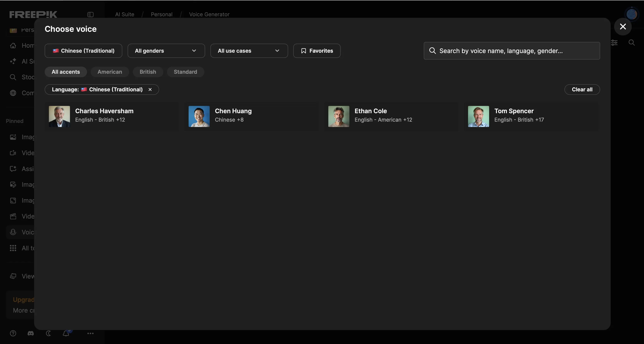The height and width of the screenshot is (344, 644).
Task: Click the help question mark icon
Action: (x=13, y=333)
